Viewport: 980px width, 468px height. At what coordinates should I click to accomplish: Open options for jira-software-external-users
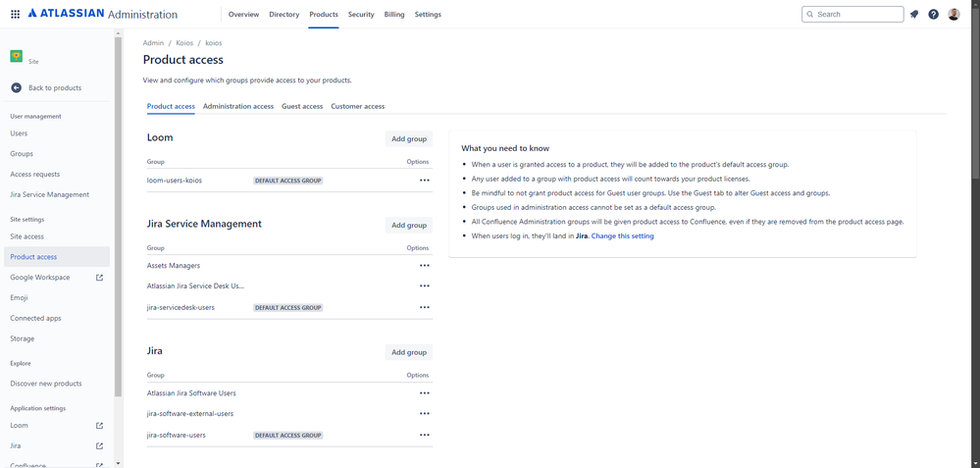pos(425,414)
